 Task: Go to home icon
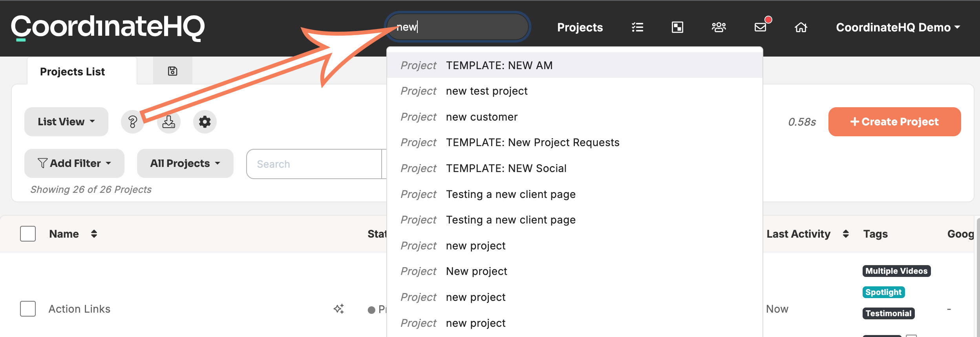801,27
